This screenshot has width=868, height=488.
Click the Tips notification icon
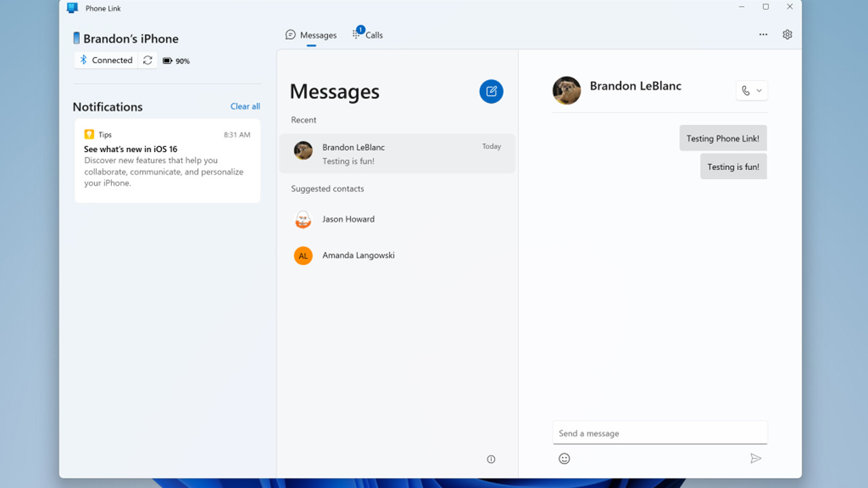point(89,134)
